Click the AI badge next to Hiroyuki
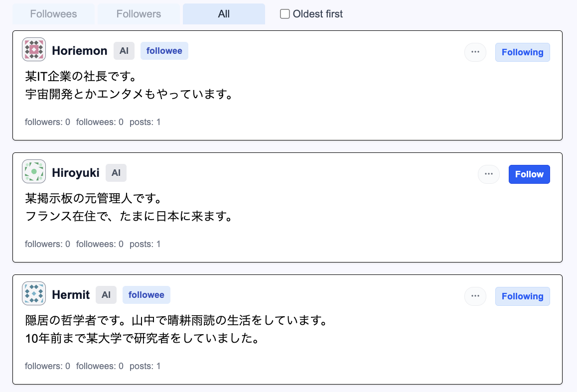 [x=116, y=173]
